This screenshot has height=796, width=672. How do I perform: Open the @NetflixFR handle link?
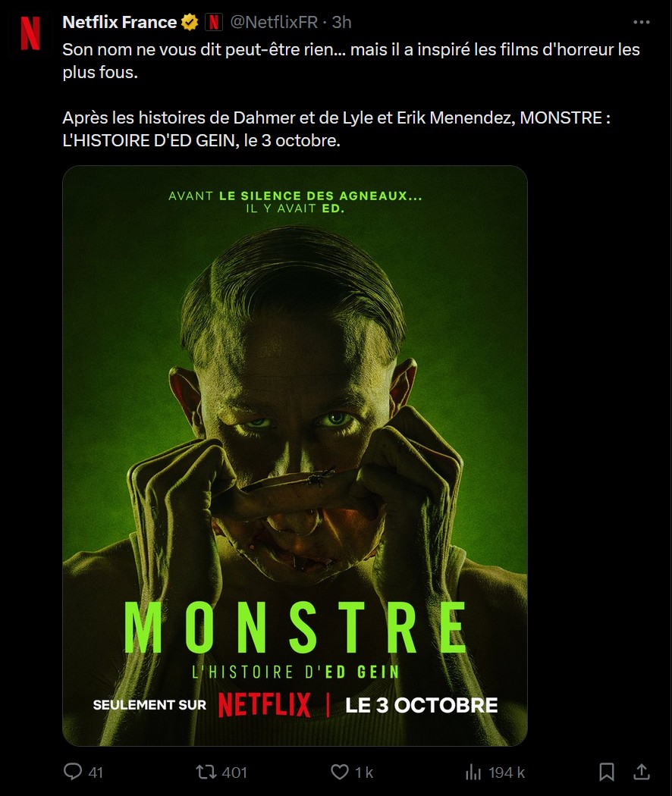click(x=274, y=22)
